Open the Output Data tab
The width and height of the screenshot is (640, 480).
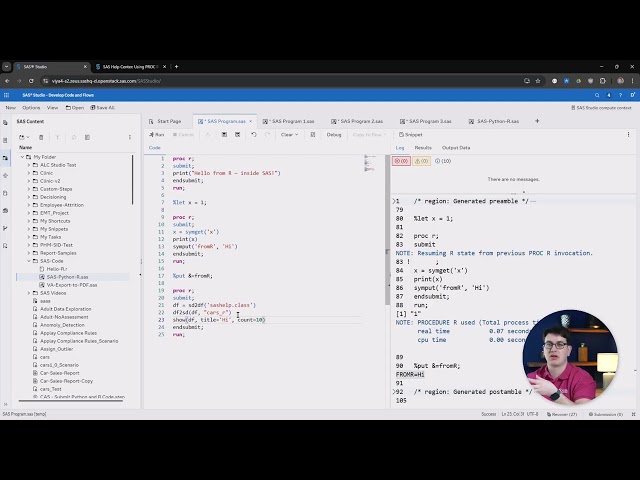pyautogui.click(x=456, y=148)
